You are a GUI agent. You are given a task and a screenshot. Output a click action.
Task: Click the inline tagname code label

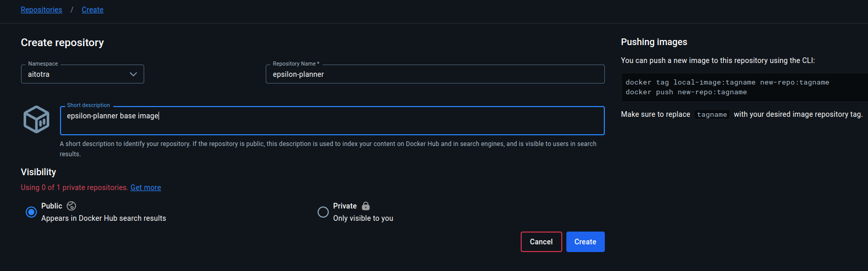pos(712,115)
